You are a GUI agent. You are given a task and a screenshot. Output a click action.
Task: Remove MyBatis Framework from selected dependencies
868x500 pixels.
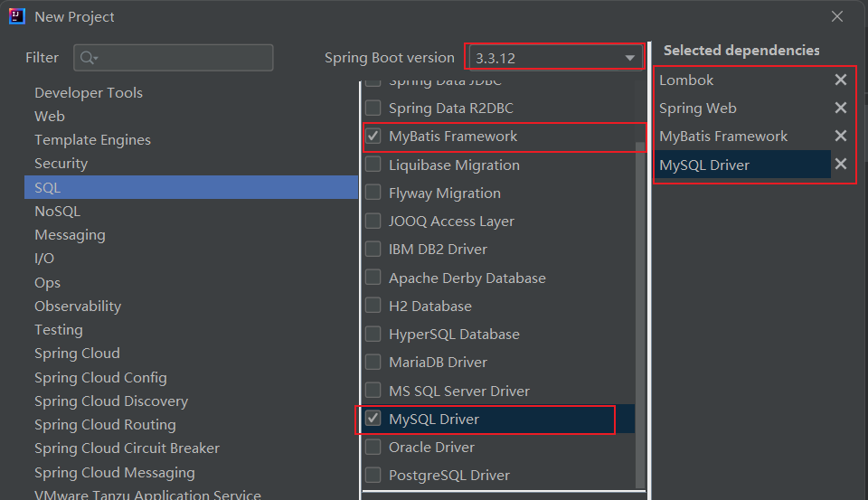click(840, 136)
